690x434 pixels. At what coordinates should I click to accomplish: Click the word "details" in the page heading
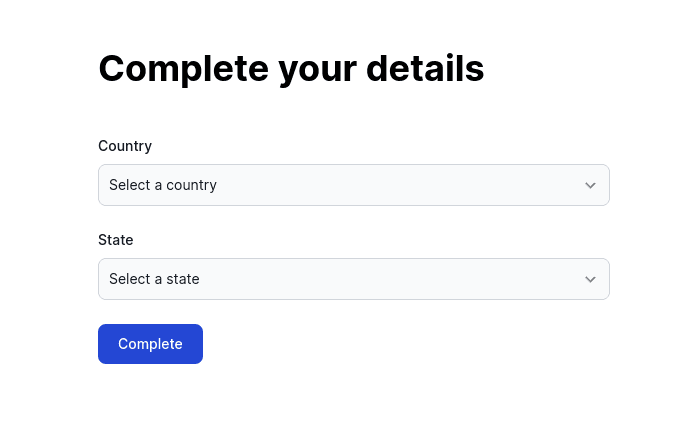425,69
